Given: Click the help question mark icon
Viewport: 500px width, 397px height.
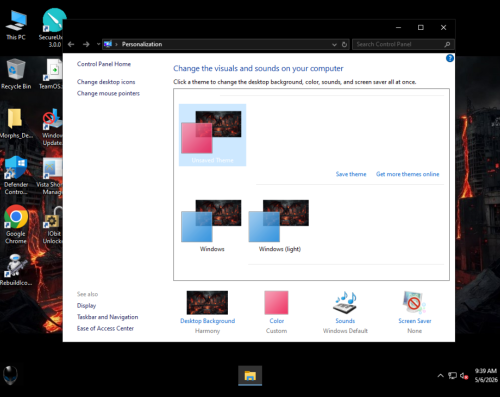Looking at the screenshot, I should (450, 58).
